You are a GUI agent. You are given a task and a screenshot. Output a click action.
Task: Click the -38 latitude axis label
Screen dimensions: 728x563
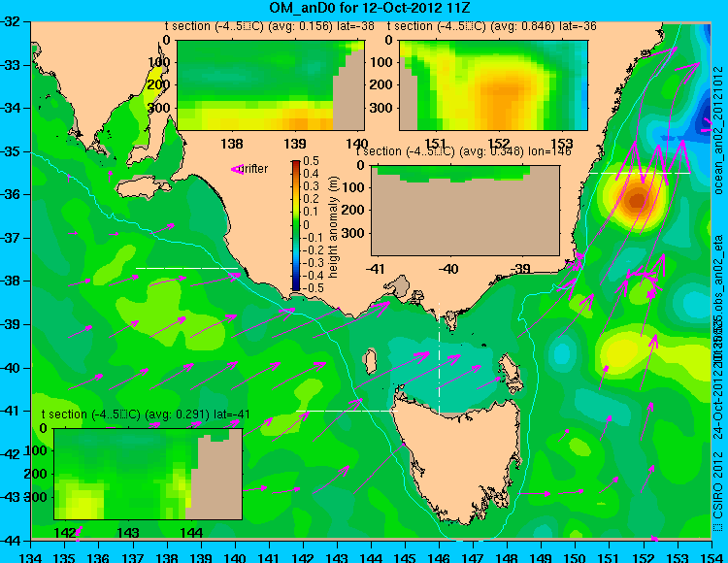(12, 281)
